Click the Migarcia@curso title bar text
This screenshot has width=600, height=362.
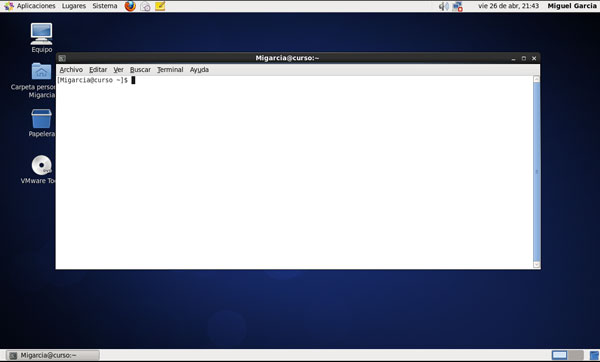(x=287, y=58)
